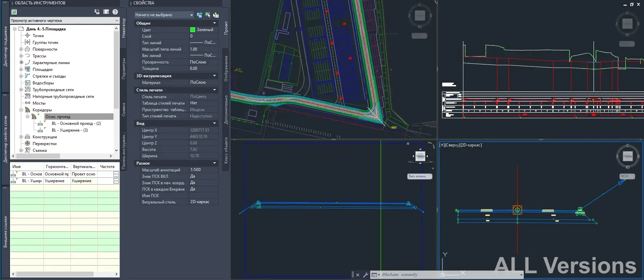The width and height of the screenshot is (644, 280).
Task: Click the Точки points icon in tree
Action: coord(28,35)
